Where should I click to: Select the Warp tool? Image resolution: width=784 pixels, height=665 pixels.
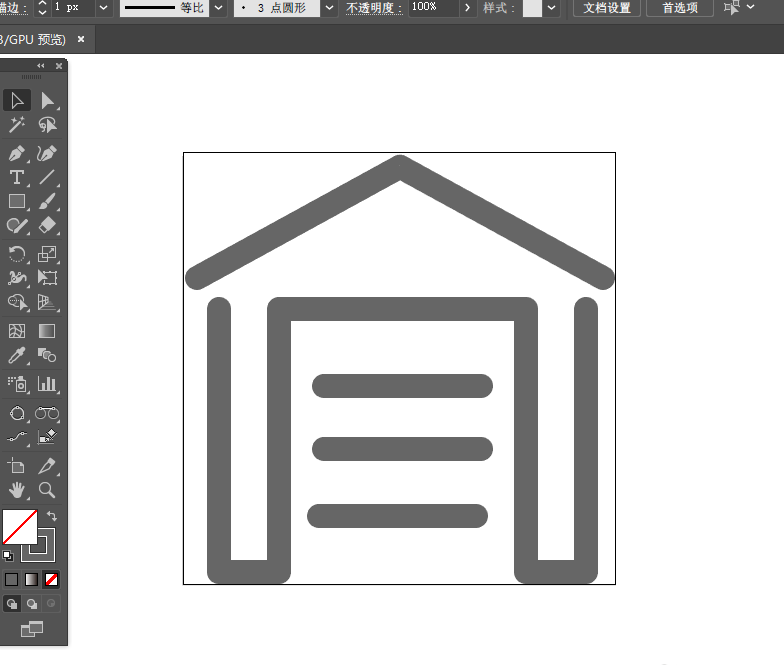click(17, 278)
